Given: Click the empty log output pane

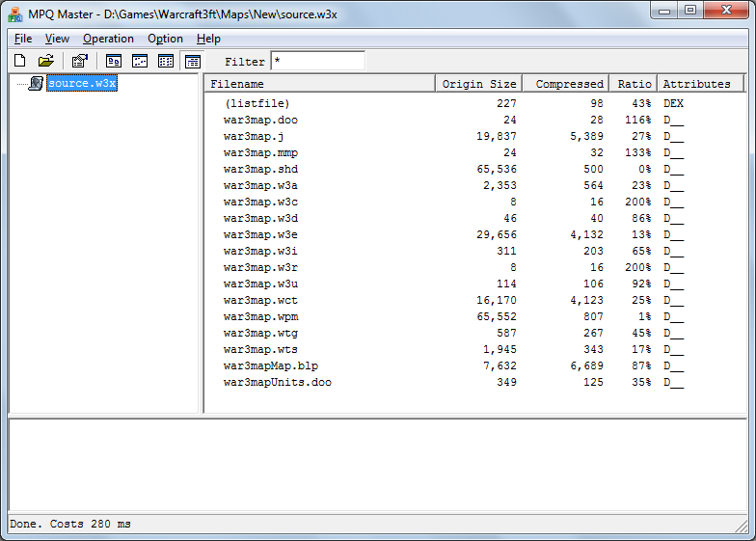Looking at the screenshot, I should pos(378,465).
